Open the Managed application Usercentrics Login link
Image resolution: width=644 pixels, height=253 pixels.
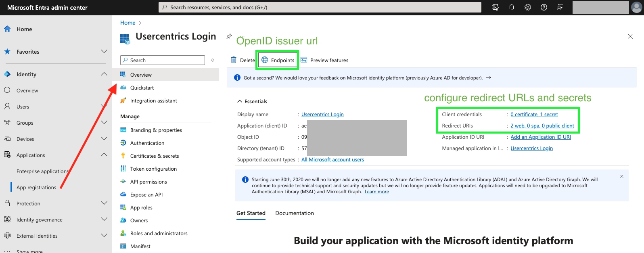click(x=532, y=148)
